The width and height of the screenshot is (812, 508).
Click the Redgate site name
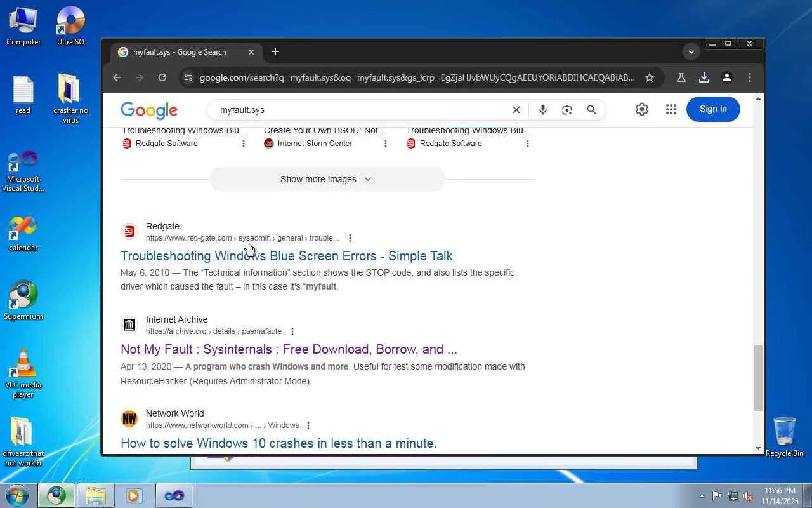[x=162, y=226]
